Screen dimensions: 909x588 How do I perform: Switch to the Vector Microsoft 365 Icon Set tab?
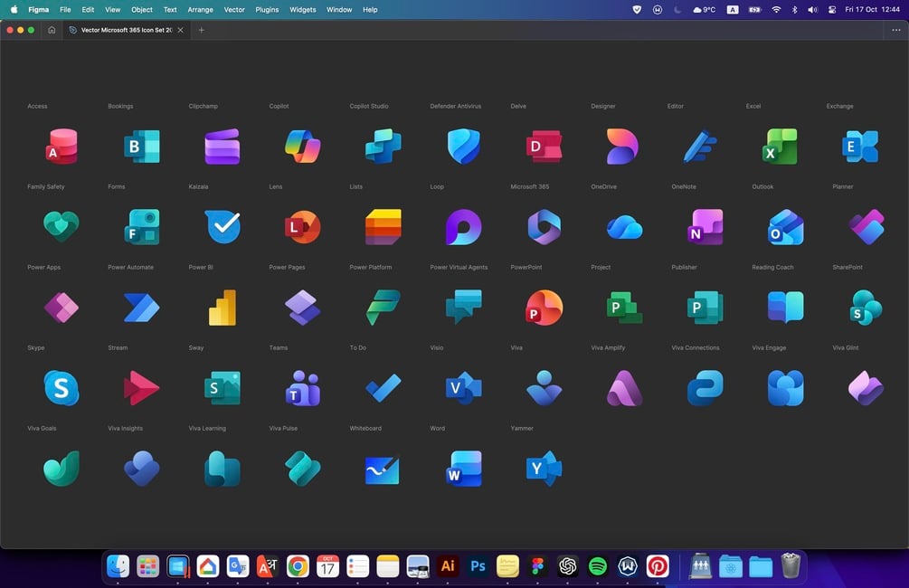[x=126, y=30]
